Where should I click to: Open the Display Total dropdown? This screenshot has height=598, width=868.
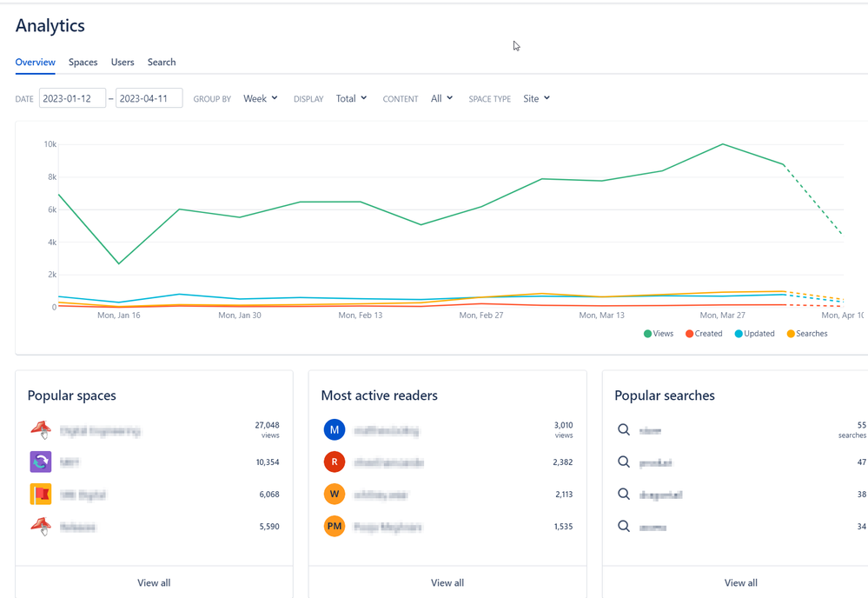[x=351, y=98]
